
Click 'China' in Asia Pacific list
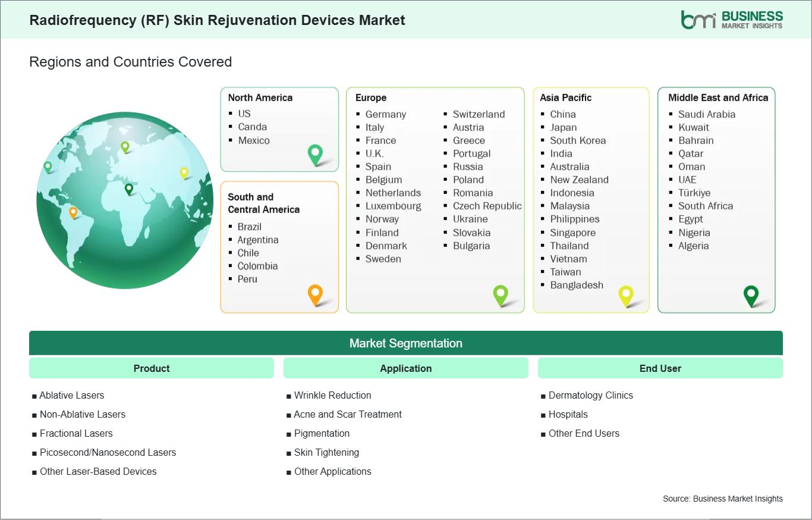(563, 114)
